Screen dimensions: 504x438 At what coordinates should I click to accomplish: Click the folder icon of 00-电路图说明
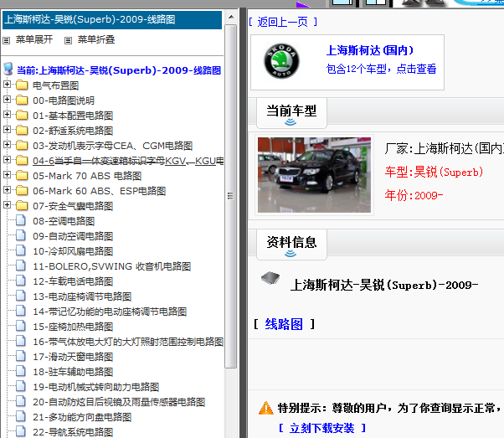(x=22, y=100)
